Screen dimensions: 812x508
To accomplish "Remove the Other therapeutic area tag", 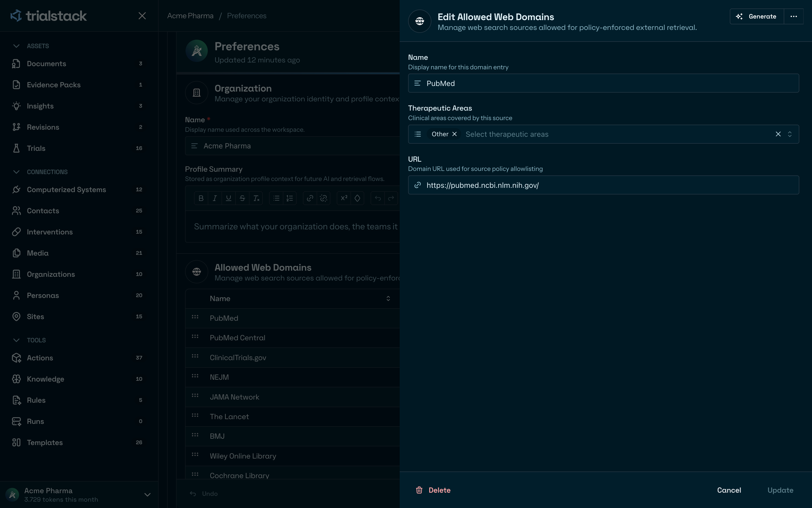I will tap(454, 134).
